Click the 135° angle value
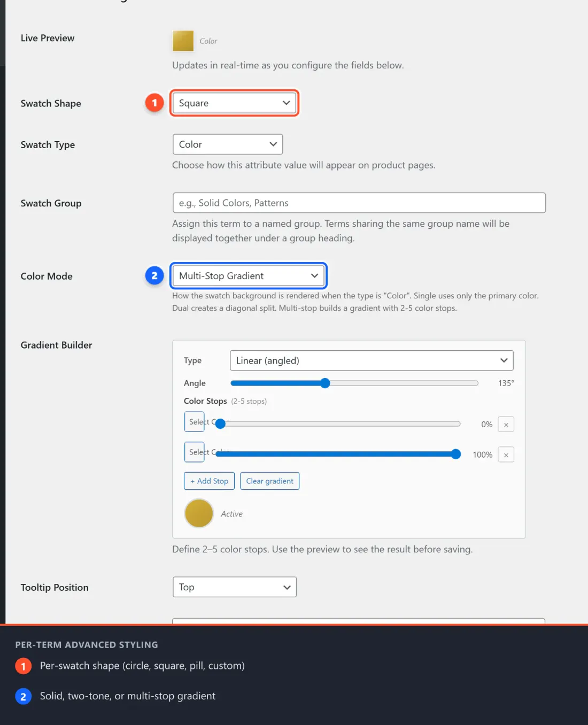The width and height of the screenshot is (588, 725). point(506,383)
